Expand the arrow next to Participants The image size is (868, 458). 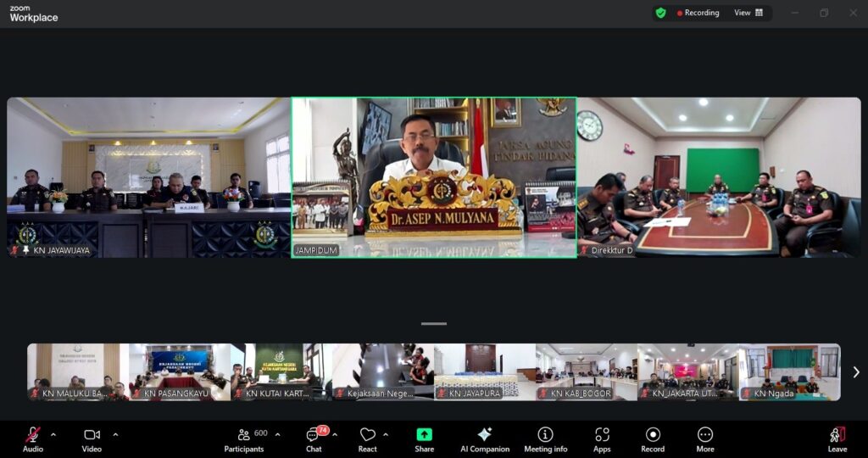(x=277, y=434)
